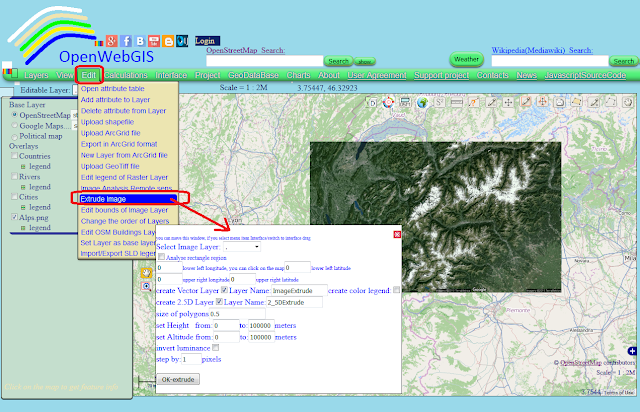Select the hand pan tool icon
The height and width of the screenshot is (412, 640).
(146, 273)
